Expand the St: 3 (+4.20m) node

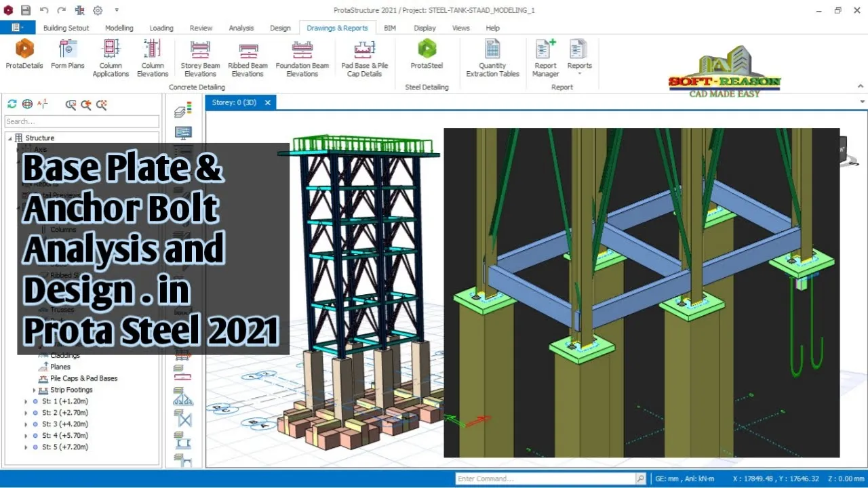(26, 424)
